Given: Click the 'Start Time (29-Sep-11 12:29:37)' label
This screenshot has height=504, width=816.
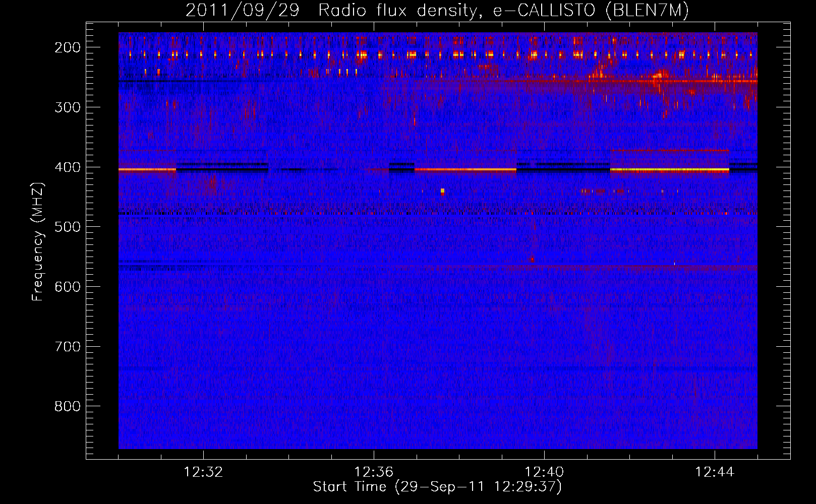Looking at the screenshot, I should (437, 487).
